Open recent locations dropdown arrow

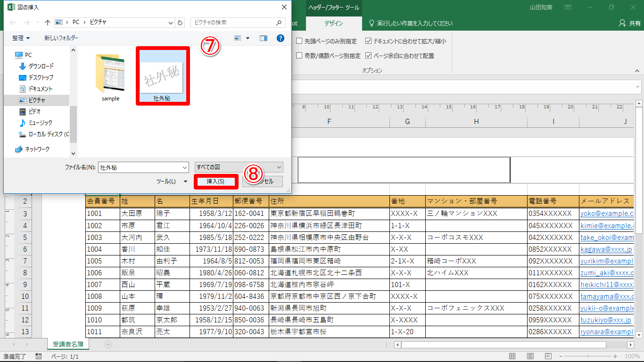coord(38,23)
